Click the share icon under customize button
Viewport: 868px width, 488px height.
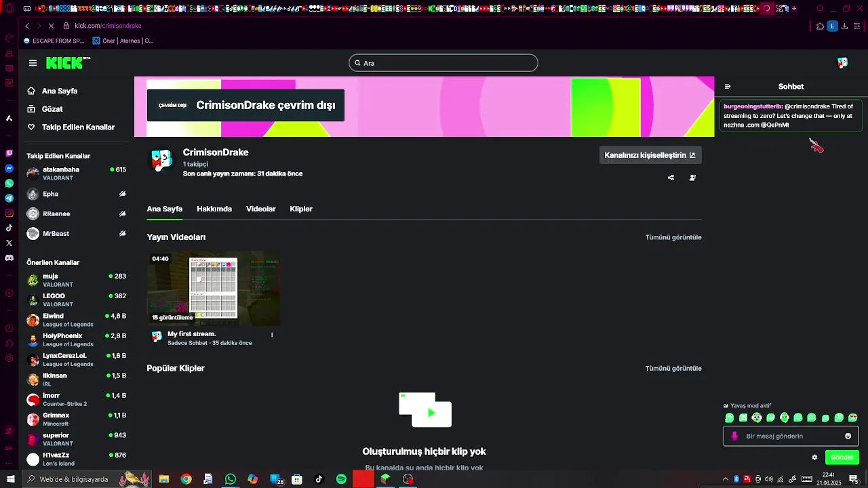[x=671, y=178]
